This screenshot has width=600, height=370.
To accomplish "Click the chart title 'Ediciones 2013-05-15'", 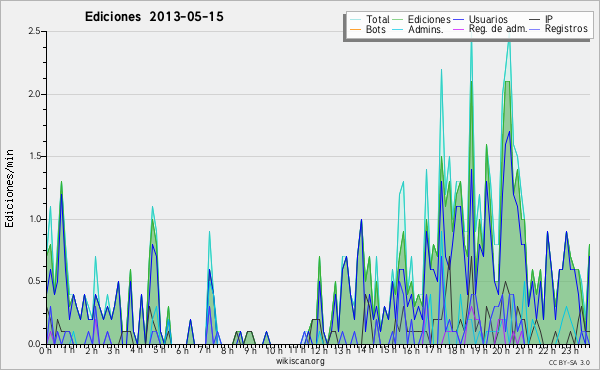I will tap(154, 17).
